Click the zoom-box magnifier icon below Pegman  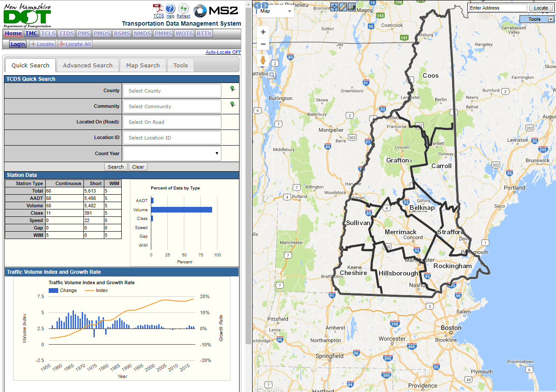pos(272,75)
